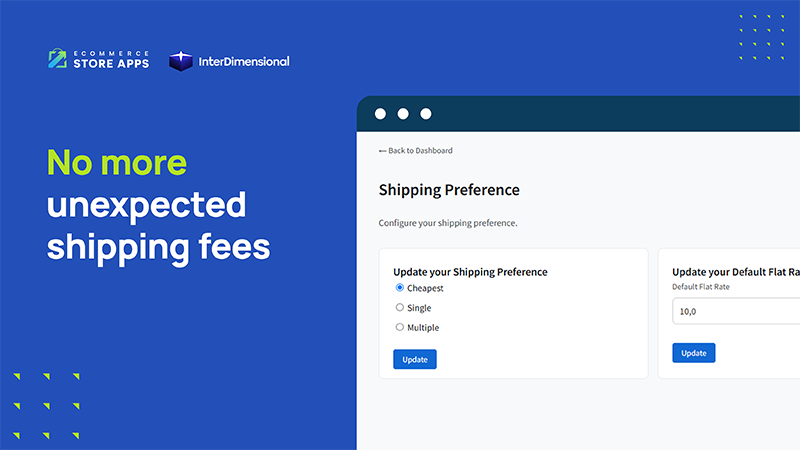Image resolution: width=800 pixels, height=450 pixels.
Task: Click Update under Default Flat Rate
Action: click(693, 353)
